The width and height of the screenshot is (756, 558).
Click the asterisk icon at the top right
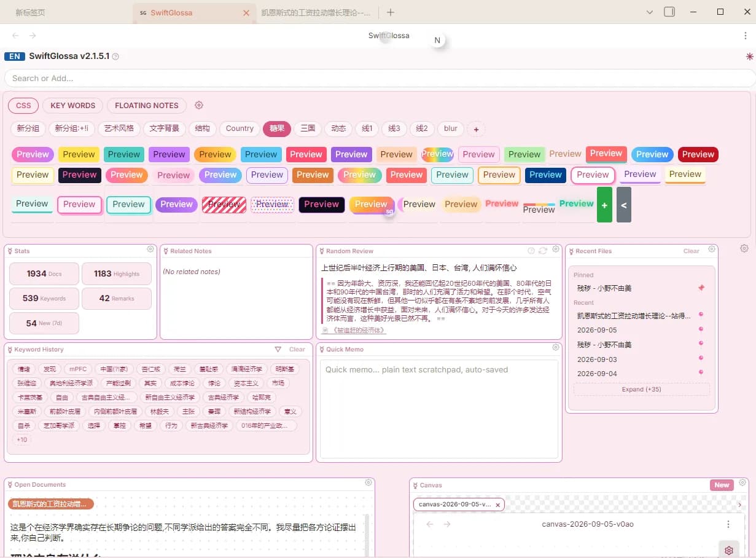[749, 57]
